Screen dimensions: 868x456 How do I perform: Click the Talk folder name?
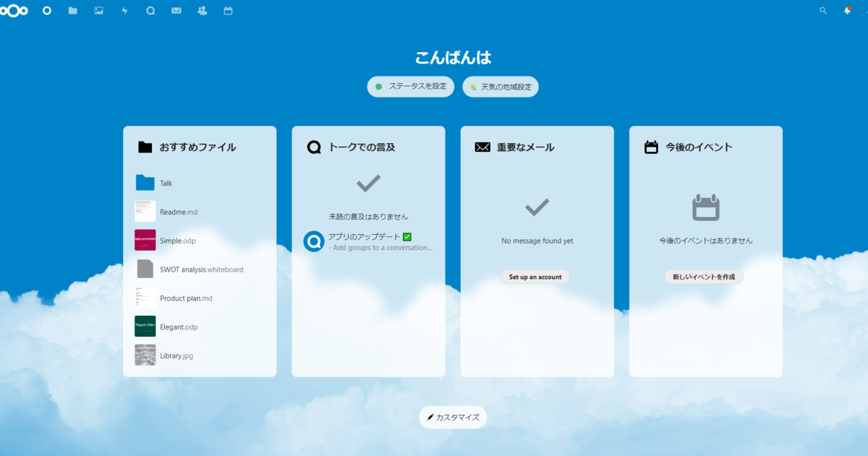click(166, 184)
